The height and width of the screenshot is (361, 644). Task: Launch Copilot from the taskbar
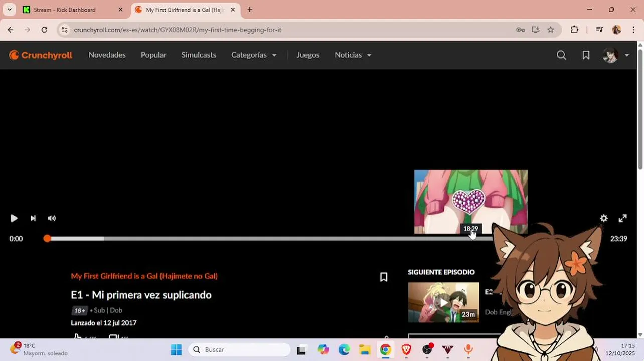coord(323,350)
